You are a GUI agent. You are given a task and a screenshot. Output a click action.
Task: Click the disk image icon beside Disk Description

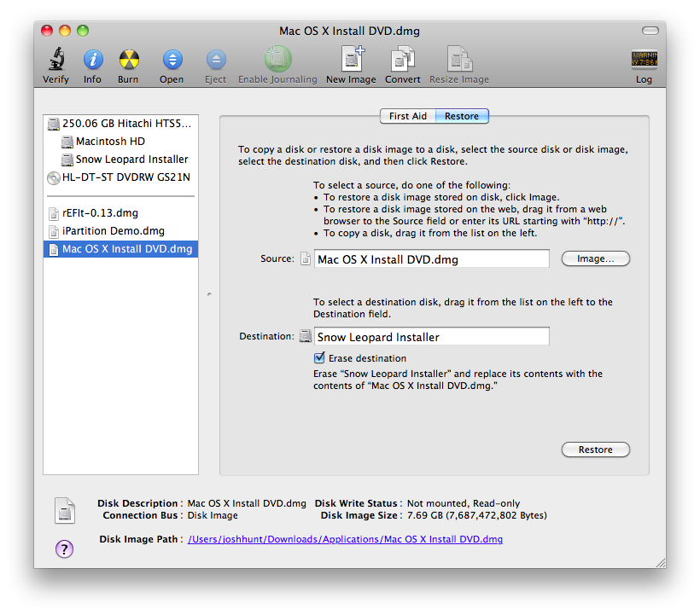coord(65,510)
